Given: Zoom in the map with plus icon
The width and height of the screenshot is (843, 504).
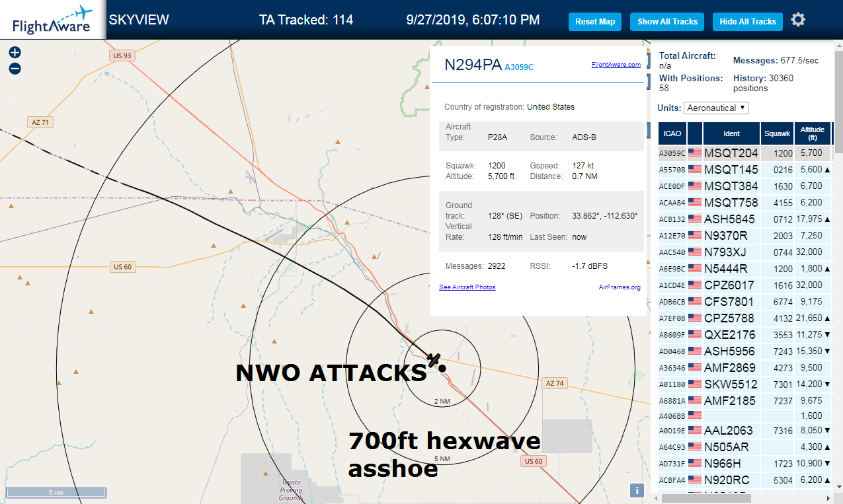Looking at the screenshot, I should click(15, 52).
